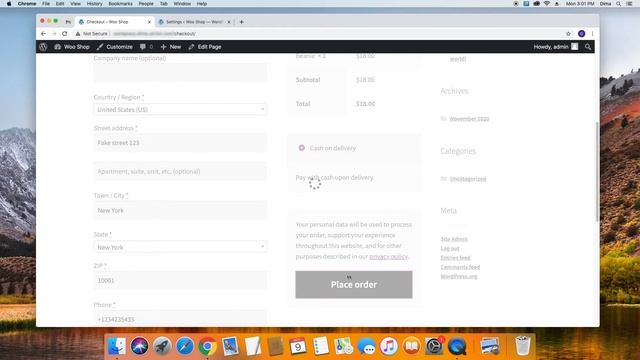The height and width of the screenshot is (360, 640).
Task: Open Spotlight search in the menu bar
Action: tap(619, 4)
